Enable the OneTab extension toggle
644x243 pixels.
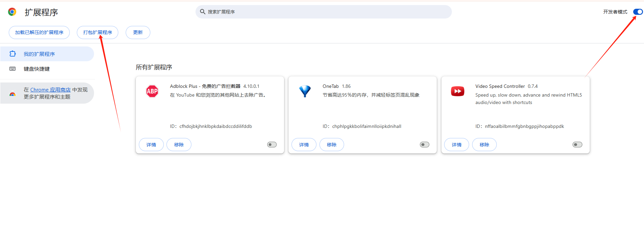[425, 145]
